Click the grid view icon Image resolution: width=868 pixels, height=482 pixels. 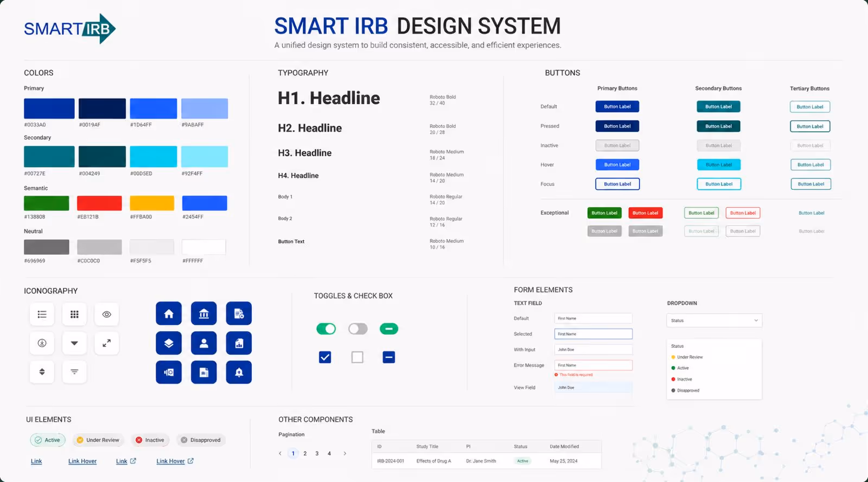pyautogui.click(x=74, y=314)
